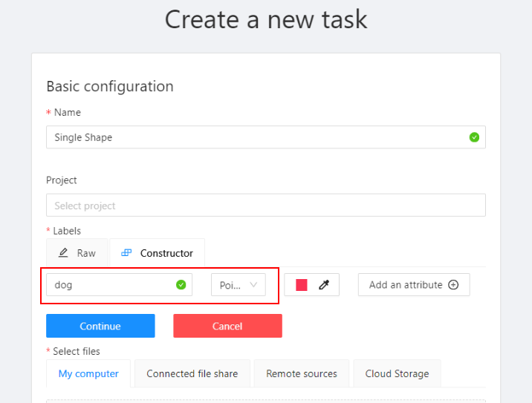Click the red Cancel button
The height and width of the screenshot is (403, 532).
pos(227,326)
